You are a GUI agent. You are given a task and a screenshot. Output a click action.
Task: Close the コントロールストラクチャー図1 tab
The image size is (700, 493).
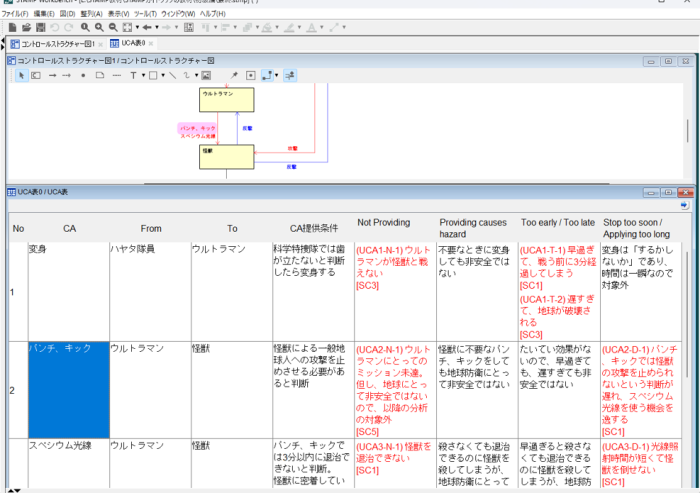click(x=100, y=44)
